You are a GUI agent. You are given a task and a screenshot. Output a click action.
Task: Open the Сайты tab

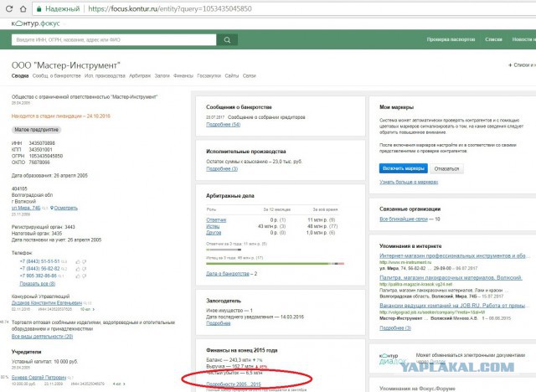232,76
